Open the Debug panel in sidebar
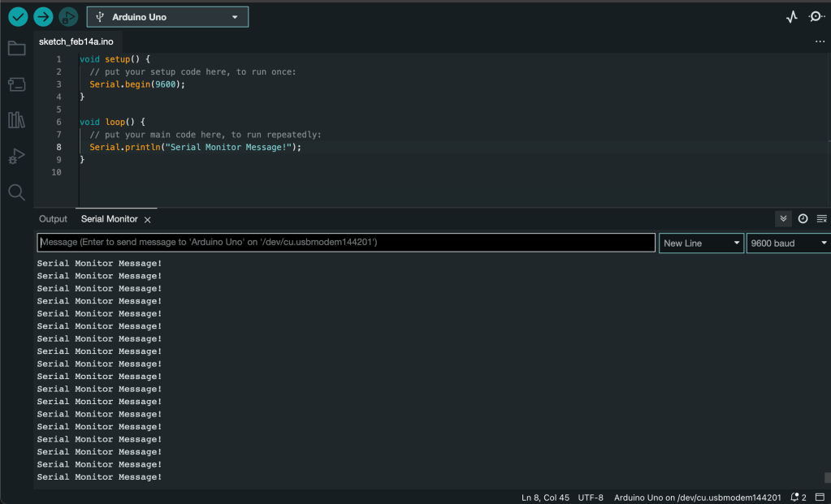The width and height of the screenshot is (831, 504). [16, 157]
